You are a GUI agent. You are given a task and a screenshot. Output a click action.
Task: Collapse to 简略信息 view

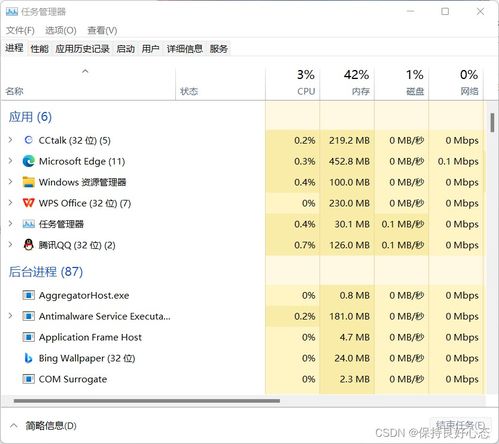click(x=43, y=426)
